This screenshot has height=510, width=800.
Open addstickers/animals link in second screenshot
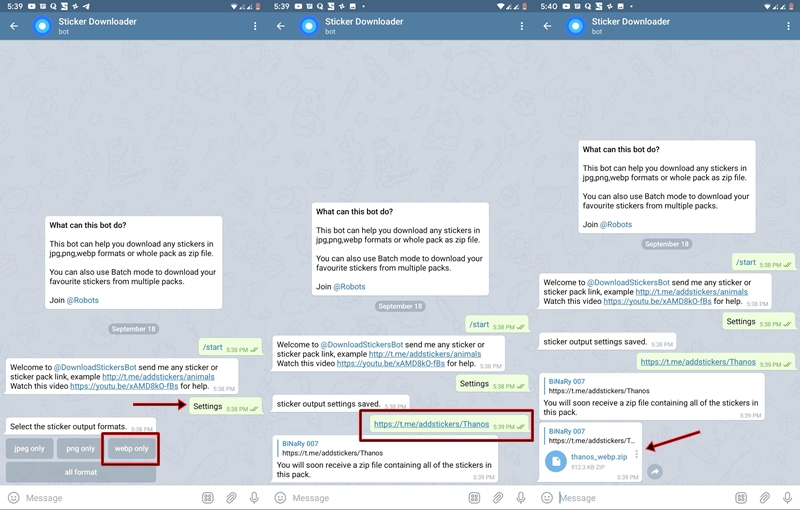(425, 354)
